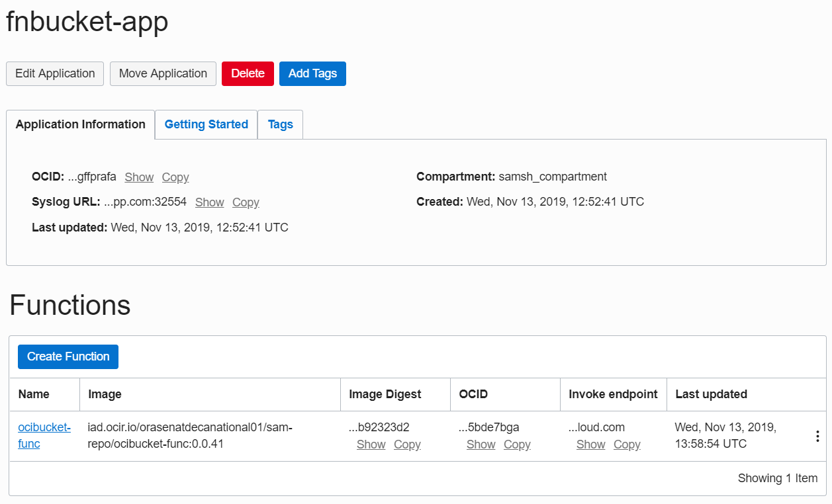Show the function OCID in the table
The height and width of the screenshot is (504, 832).
481,444
